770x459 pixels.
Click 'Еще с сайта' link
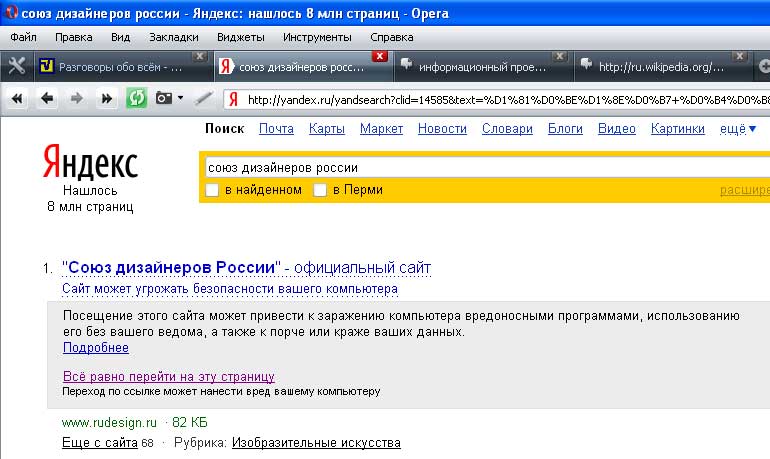coord(100,443)
